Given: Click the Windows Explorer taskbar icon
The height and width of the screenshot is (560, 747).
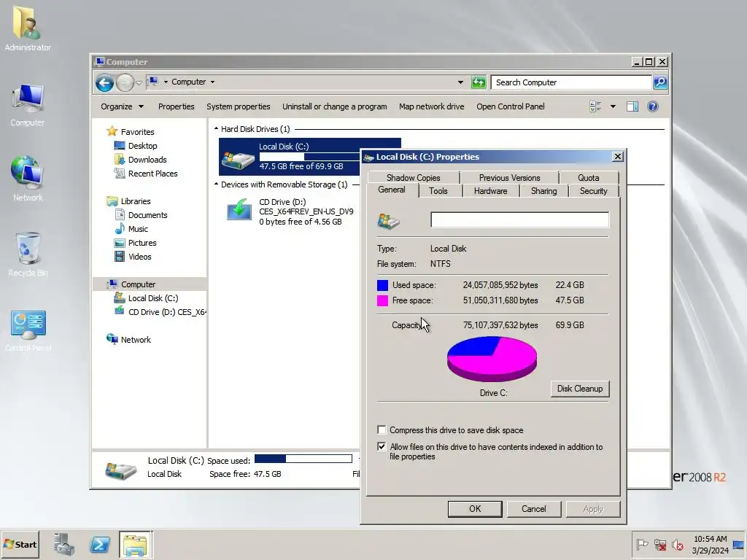Looking at the screenshot, I should (x=135, y=544).
